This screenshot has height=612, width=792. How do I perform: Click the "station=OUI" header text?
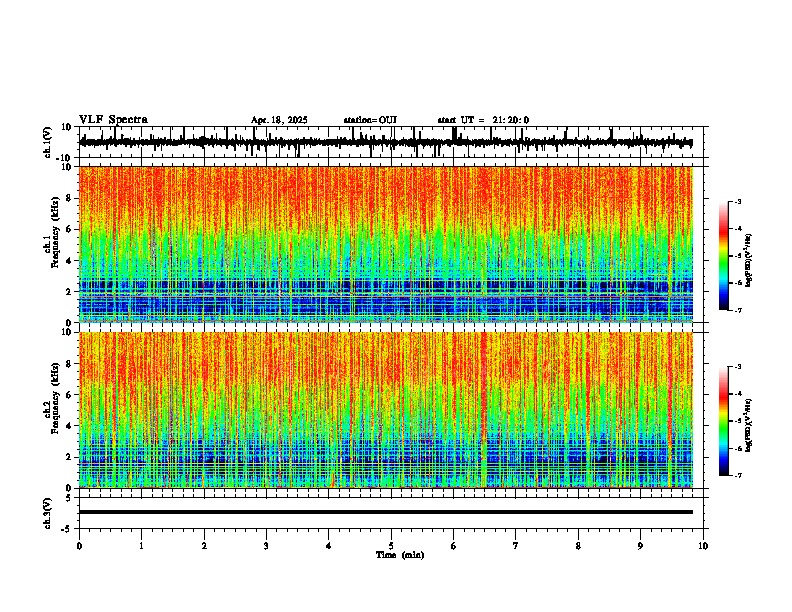click(370, 120)
